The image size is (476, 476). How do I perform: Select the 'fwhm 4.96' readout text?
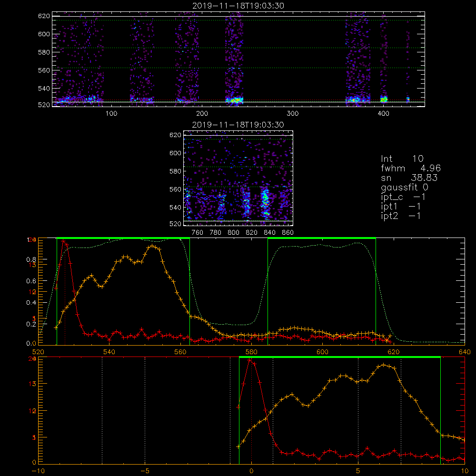[411, 168]
